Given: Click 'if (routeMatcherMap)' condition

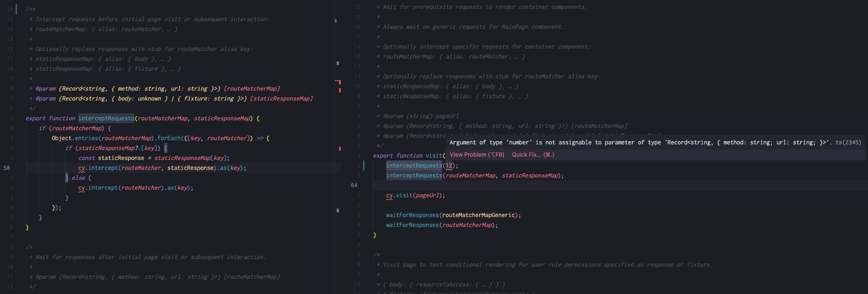Looking at the screenshot, I should pyautogui.click(x=71, y=128).
